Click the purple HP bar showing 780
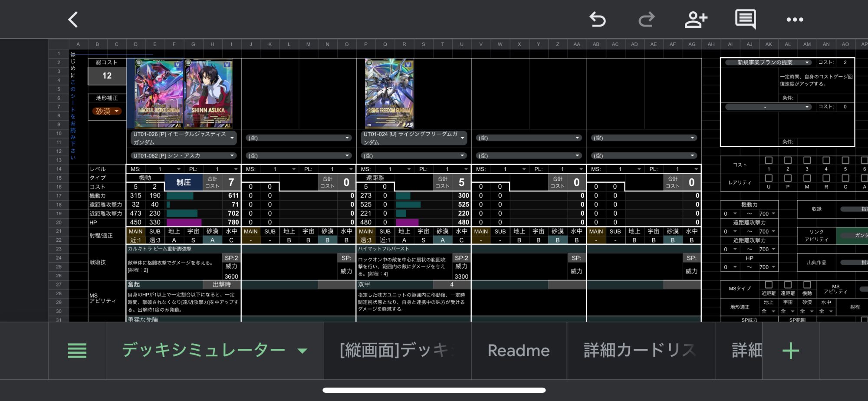868x401 pixels. [184, 222]
